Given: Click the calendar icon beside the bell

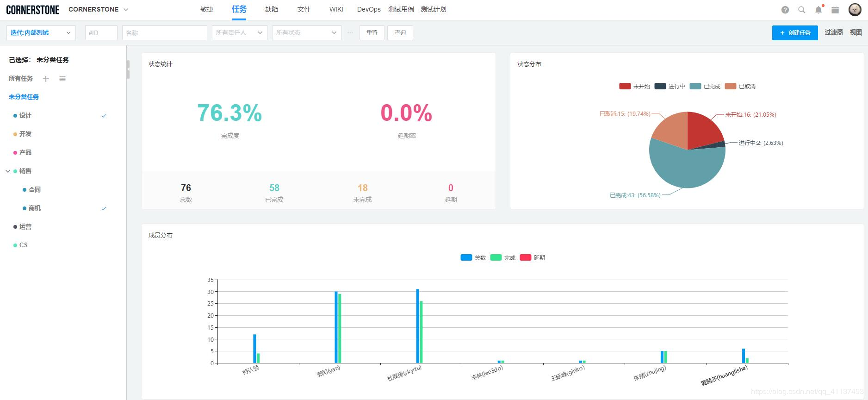Looking at the screenshot, I should pos(835,10).
